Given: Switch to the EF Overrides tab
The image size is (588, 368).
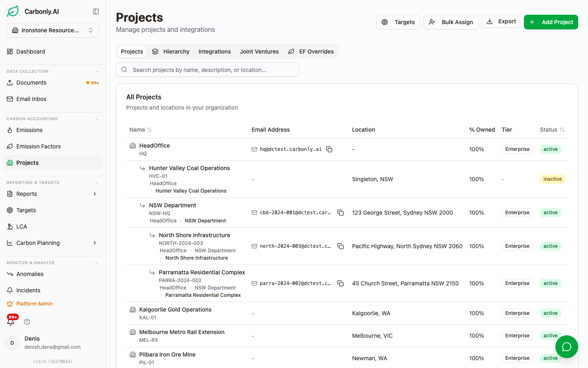Looking at the screenshot, I should click(x=311, y=52).
